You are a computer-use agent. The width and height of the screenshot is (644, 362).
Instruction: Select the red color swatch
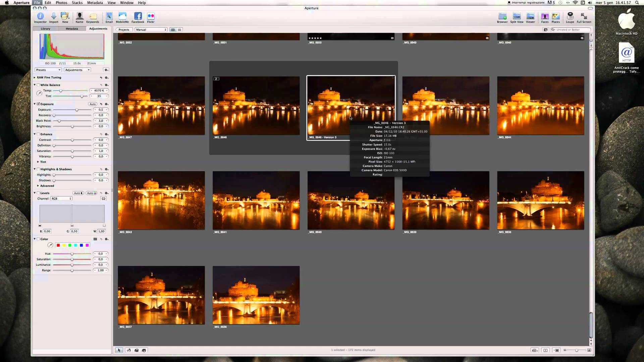point(58,245)
